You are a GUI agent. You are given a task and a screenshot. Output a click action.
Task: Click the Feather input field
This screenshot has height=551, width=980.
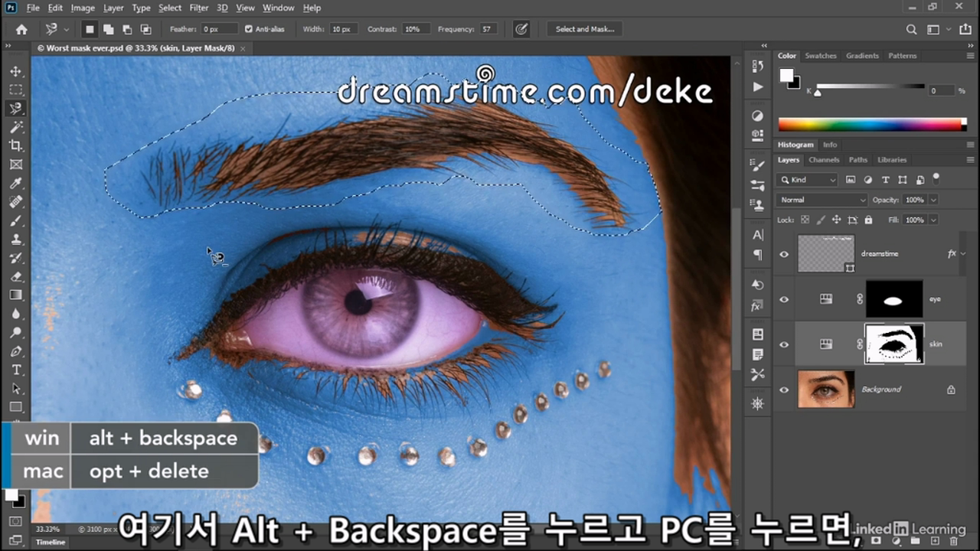click(x=219, y=29)
